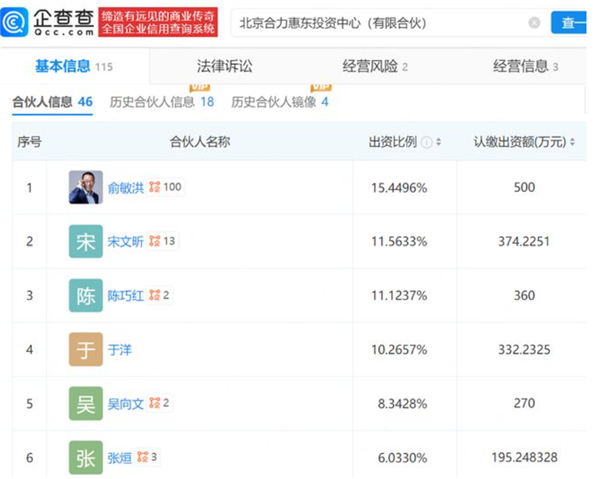
Task: Click the 360 amount cell
Action: 524,295
